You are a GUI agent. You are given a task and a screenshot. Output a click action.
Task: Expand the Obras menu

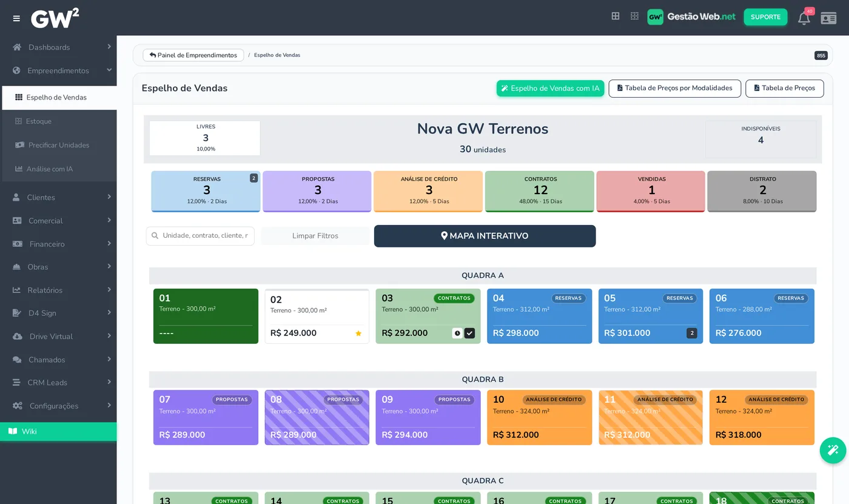click(x=59, y=267)
